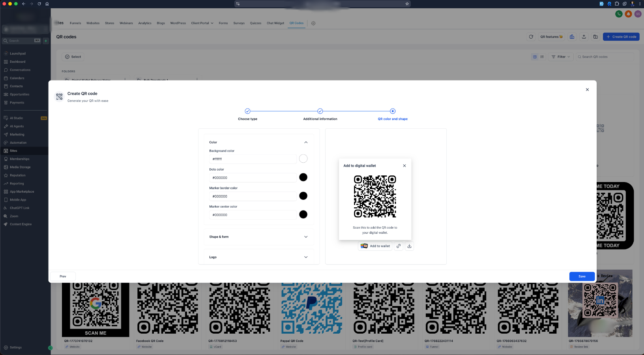
Task: Bookmark the page with the star icon
Action: [x=407, y=4]
